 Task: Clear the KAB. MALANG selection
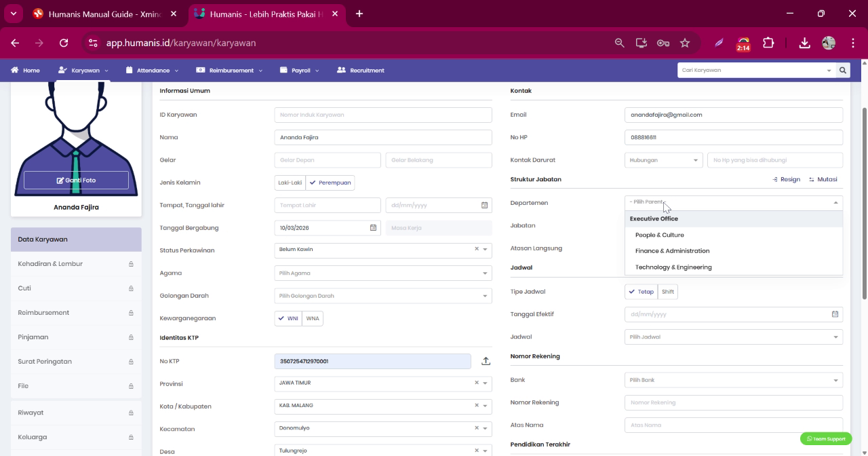click(x=477, y=405)
